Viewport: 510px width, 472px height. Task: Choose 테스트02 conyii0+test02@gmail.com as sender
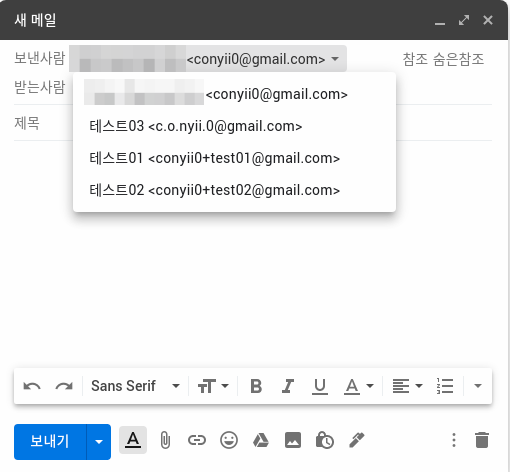(x=234, y=190)
